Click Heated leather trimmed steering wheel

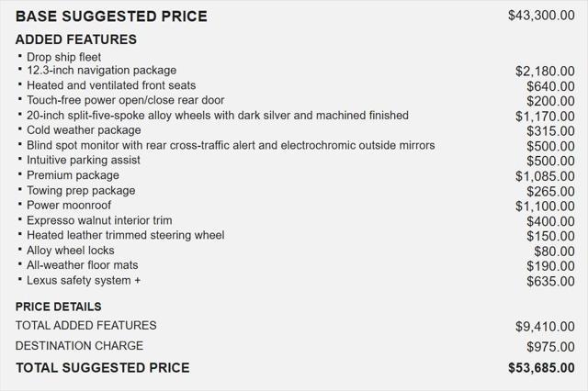click(126, 235)
